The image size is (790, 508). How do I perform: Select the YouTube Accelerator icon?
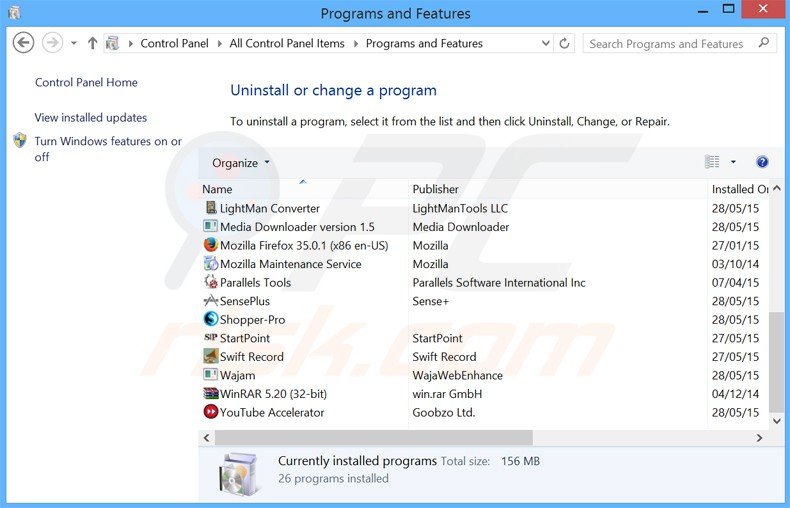[x=211, y=412]
